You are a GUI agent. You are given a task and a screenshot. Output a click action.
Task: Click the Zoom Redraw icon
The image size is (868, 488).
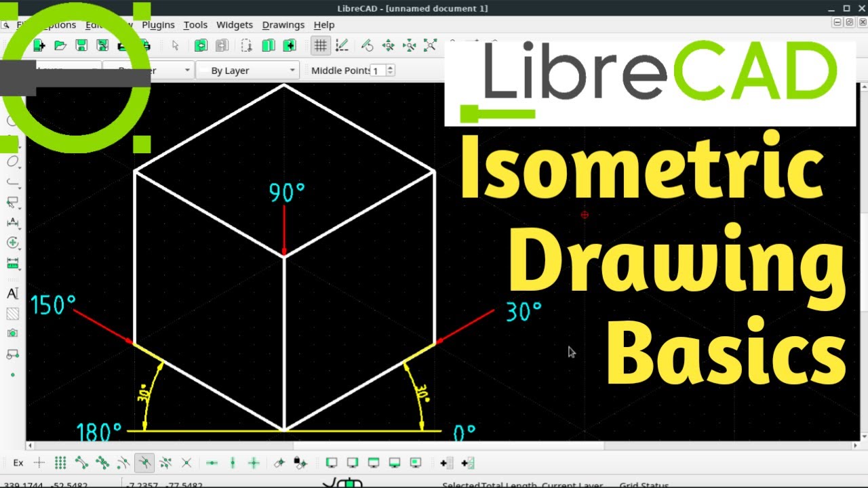coord(367,45)
